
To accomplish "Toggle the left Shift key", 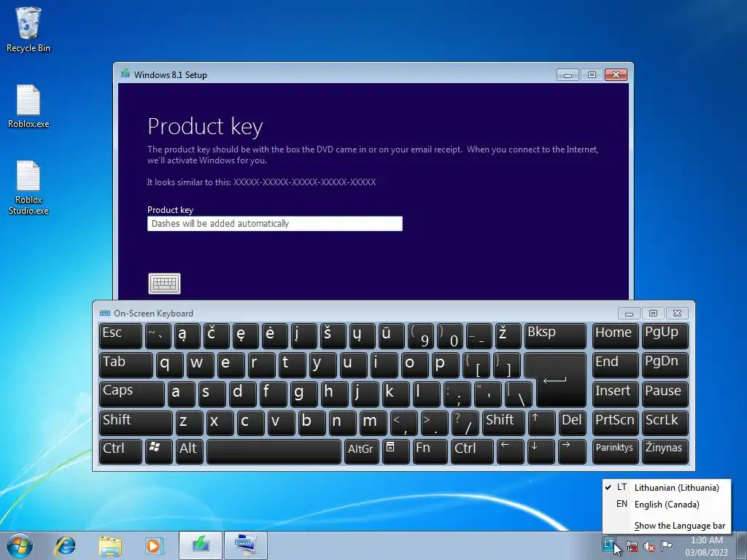I will pos(136,423).
